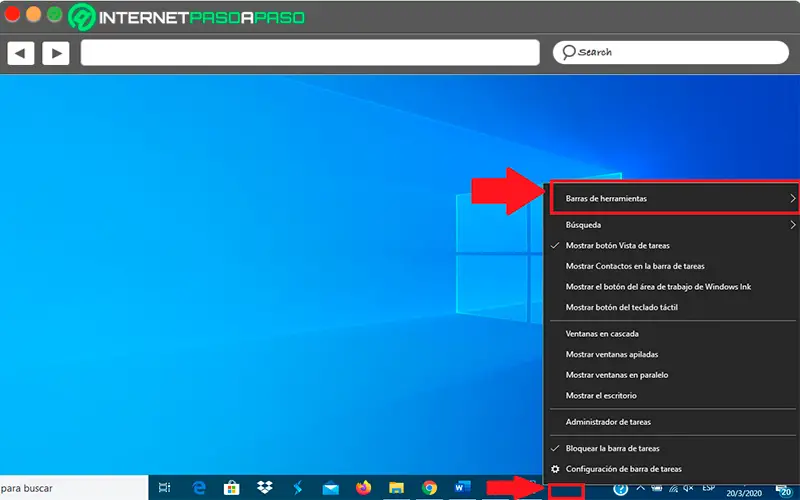This screenshot has height=500, width=800.
Task: Choose Mostrar ventanas apiladas
Action: point(673,354)
